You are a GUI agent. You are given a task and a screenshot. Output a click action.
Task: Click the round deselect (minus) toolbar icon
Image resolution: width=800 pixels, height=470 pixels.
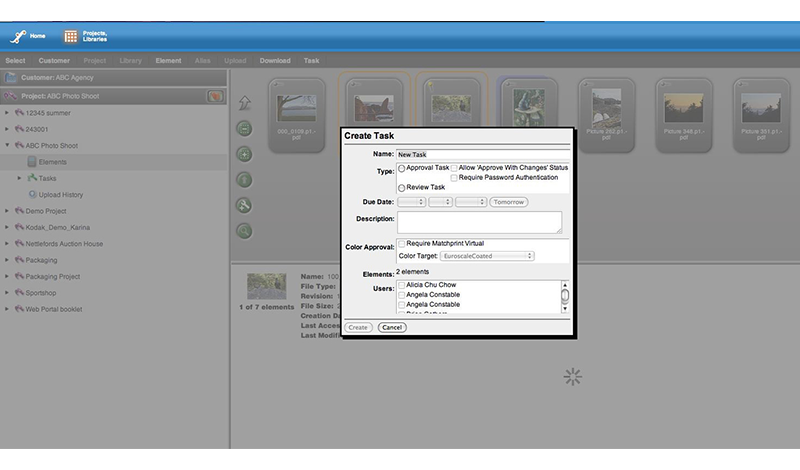pyautogui.click(x=244, y=129)
